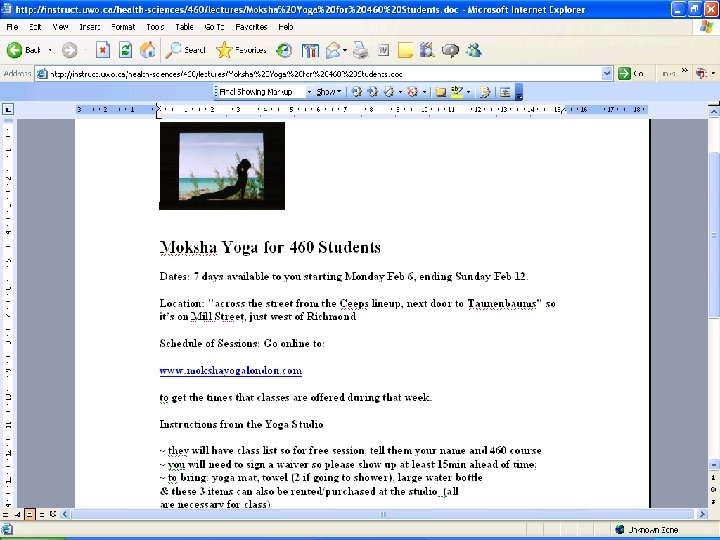
Task: Insert new comment icon
Action: (440, 92)
